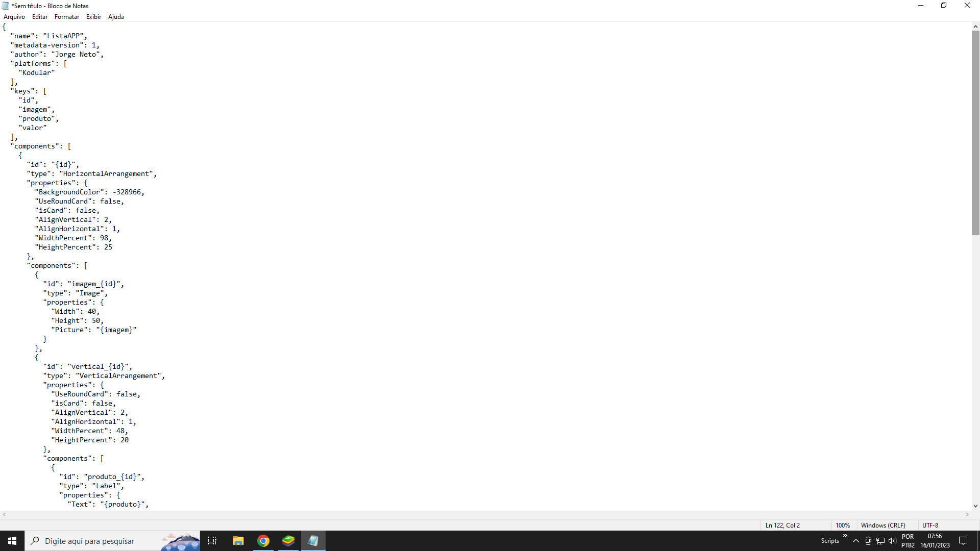
Task: Restore down the Bloco de Notas window
Action: (944, 6)
